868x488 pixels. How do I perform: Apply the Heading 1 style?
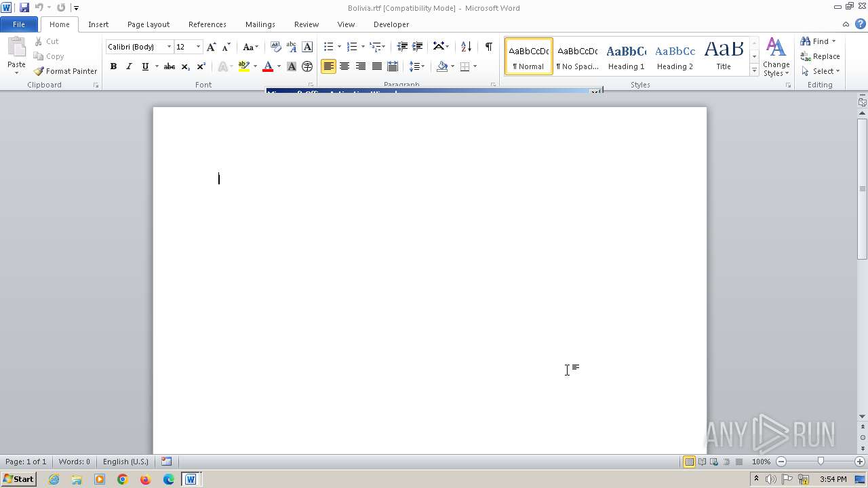point(626,56)
